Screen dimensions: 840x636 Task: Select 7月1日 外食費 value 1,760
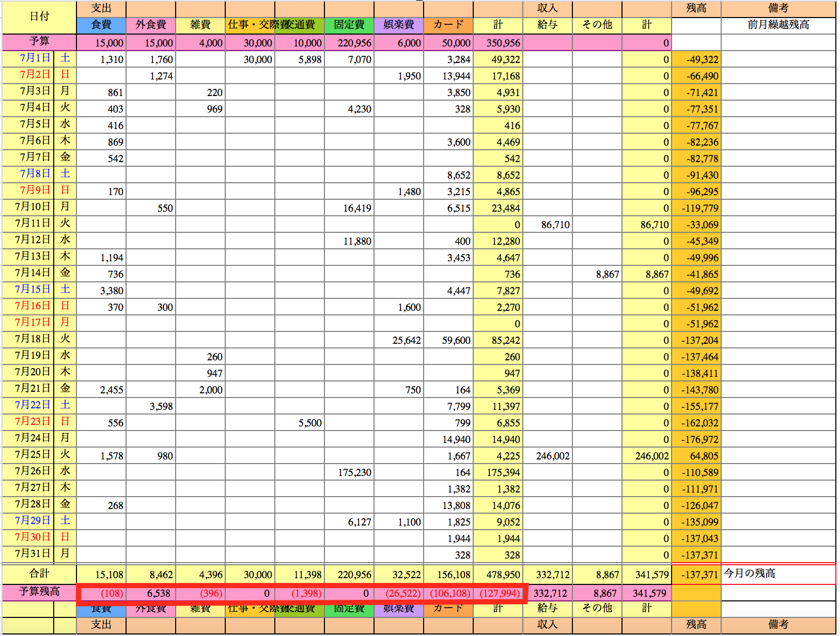coord(151,59)
